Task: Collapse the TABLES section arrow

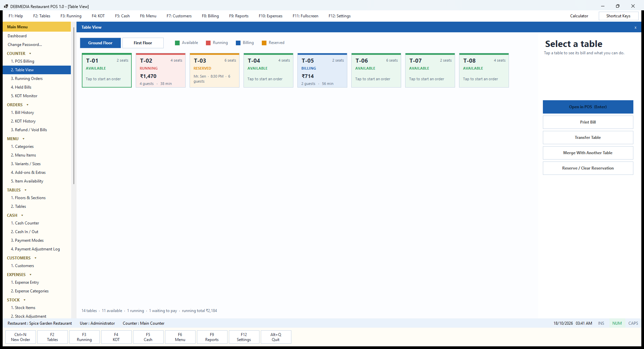Action: (26, 190)
